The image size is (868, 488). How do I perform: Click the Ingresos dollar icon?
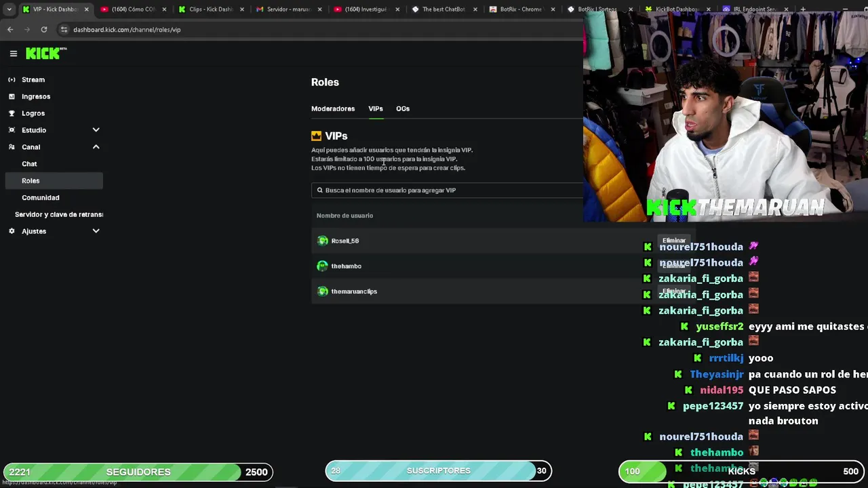click(x=12, y=96)
